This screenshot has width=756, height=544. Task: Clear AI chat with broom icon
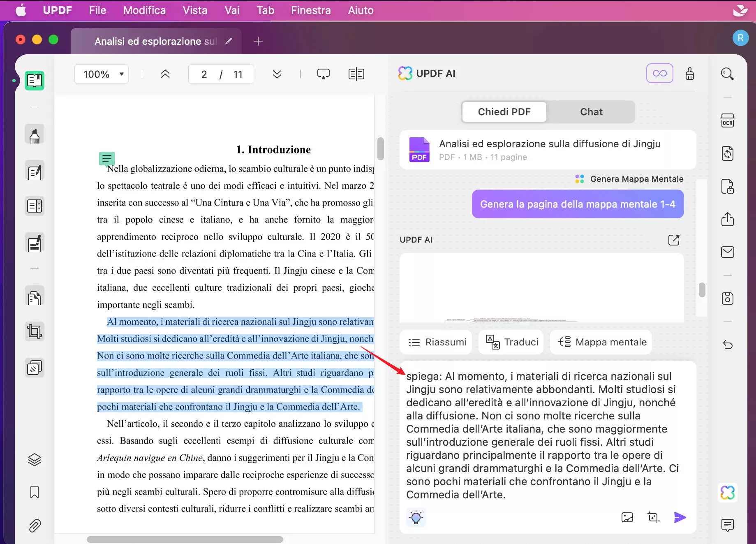coord(689,74)
